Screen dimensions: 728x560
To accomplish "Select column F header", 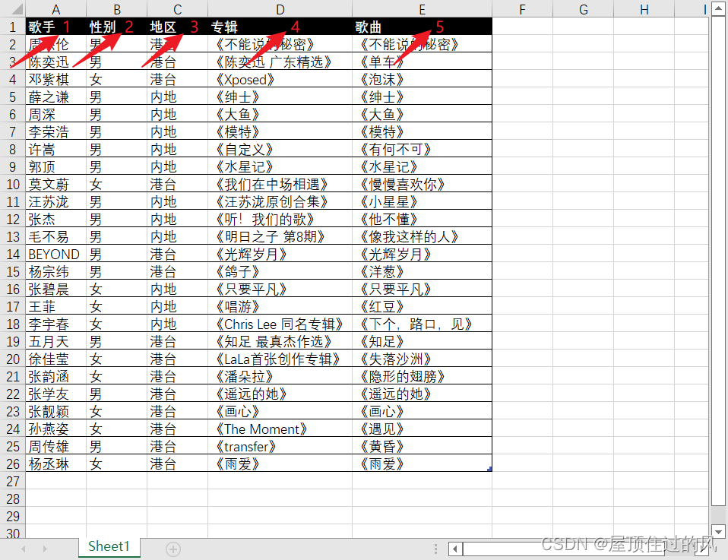I will coord(522,9).
